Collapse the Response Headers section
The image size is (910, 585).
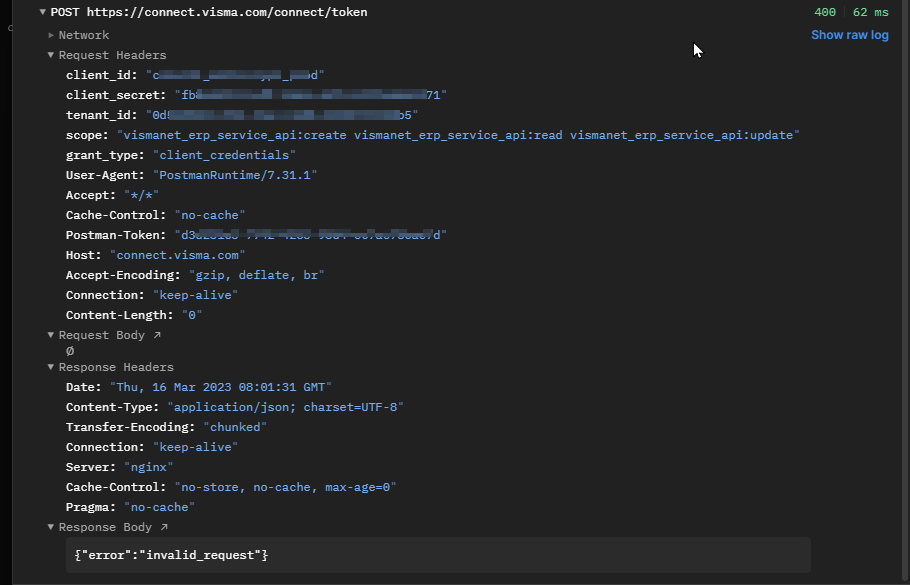click(50, 367)
